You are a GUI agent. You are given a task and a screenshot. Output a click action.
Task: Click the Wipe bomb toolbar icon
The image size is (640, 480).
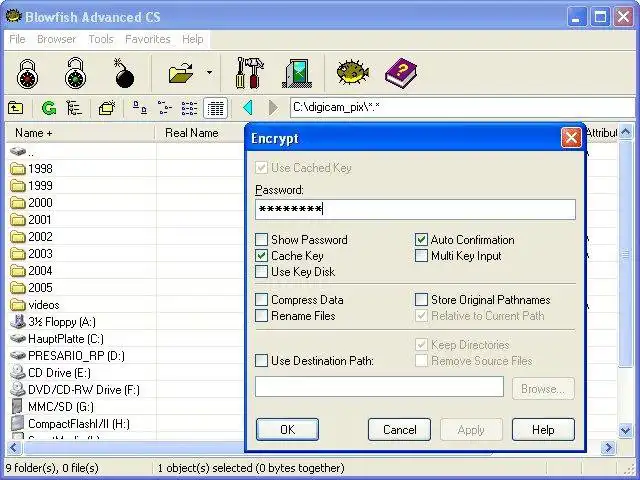point(124,74)
